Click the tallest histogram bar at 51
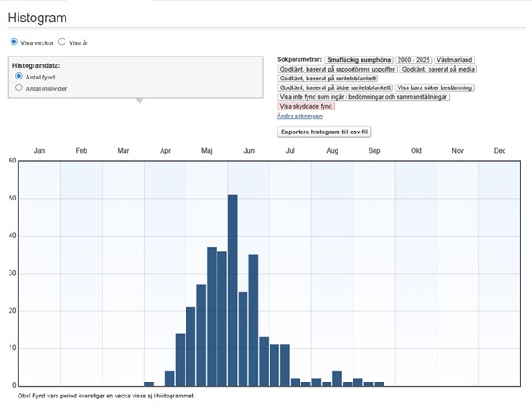532x408 pixels. pos(232,290)
